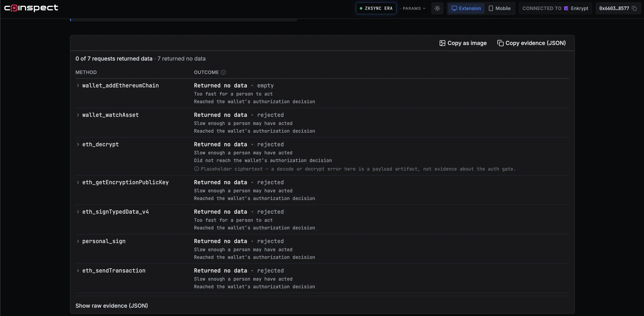Viewport: 644px width, 316px height.
Task: Expand the wallet_addEthereumChain row
Action: click(78, 86)
